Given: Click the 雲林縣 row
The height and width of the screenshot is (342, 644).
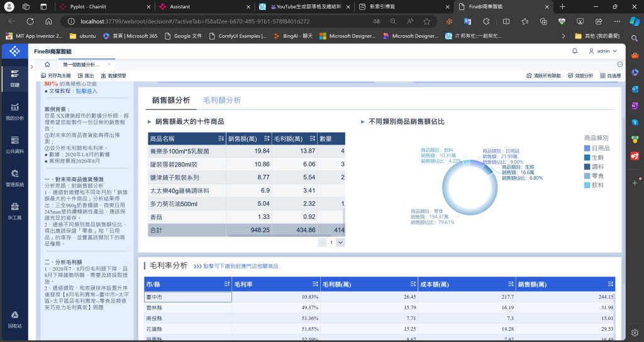Looking at the screenshot, I should coord(379,307).
